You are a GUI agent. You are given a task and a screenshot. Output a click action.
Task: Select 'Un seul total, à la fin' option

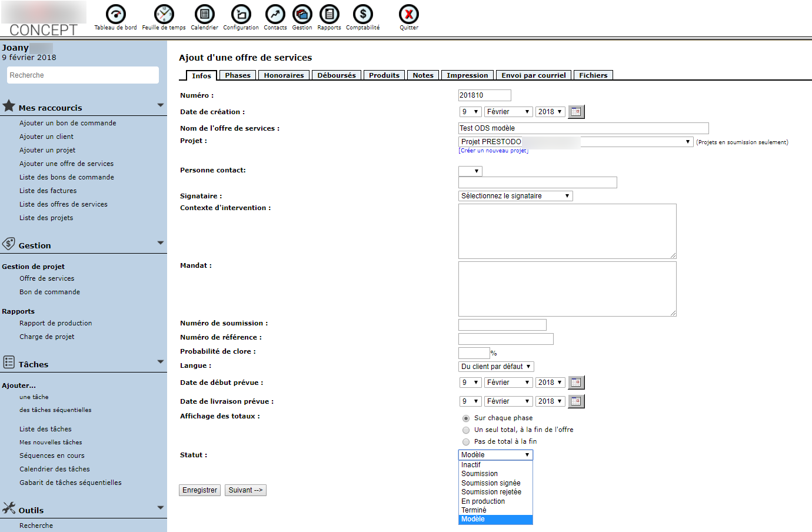click(x=466, y=430)
